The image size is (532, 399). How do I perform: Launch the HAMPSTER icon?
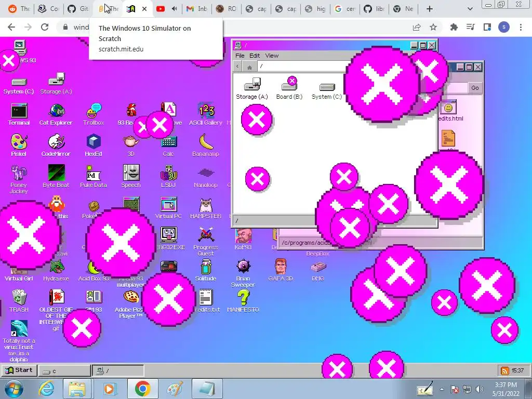[206, 208]
